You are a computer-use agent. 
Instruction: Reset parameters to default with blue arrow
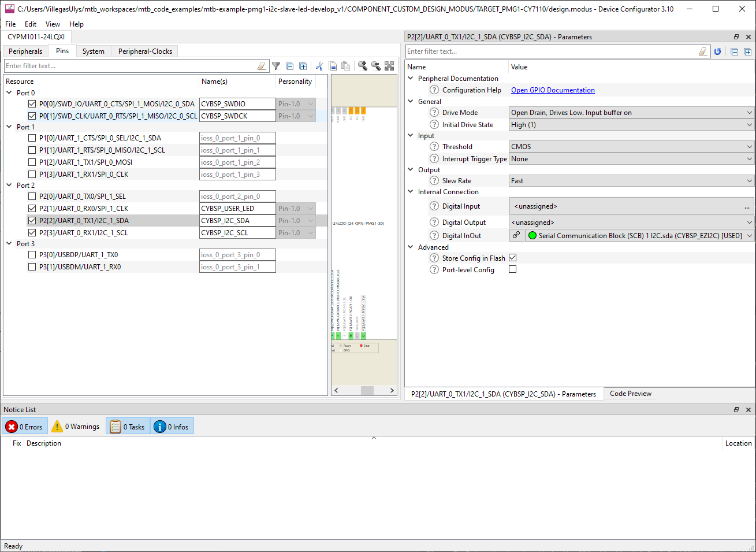point(717,51)
